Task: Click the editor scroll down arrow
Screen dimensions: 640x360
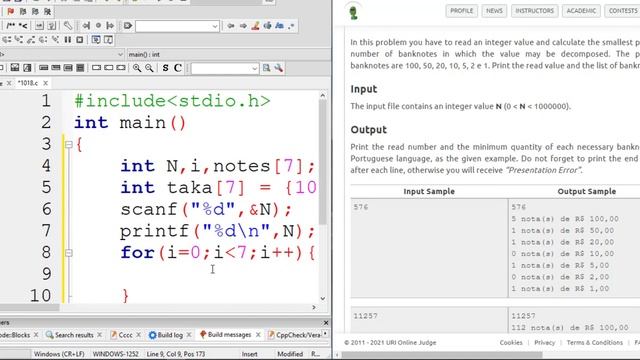Action: point(322,298)
